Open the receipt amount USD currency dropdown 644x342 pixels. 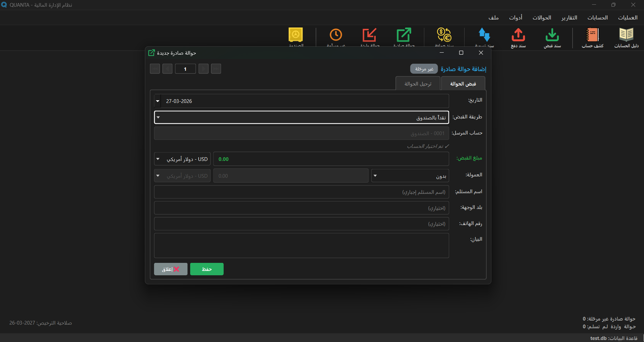tap(182, 159)
